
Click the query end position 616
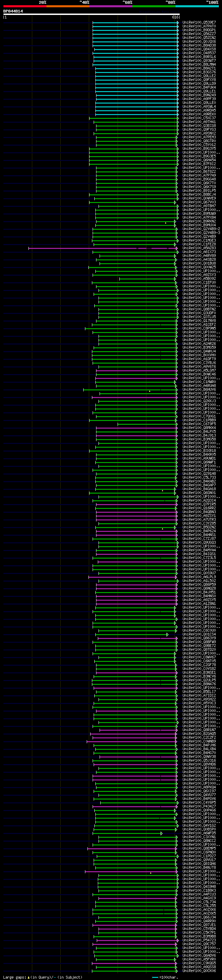coord(175,17)
